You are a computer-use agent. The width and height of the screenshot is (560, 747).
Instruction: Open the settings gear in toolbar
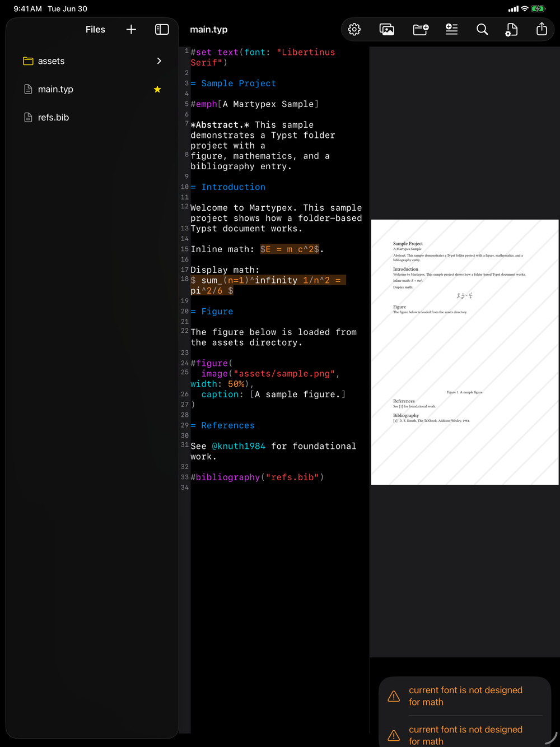point(354,29)
